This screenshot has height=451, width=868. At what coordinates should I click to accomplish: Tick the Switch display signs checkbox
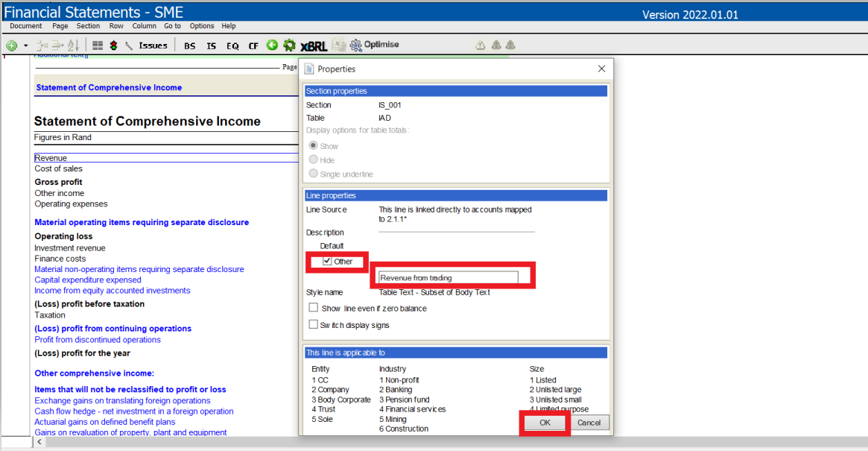pos(314,325)
